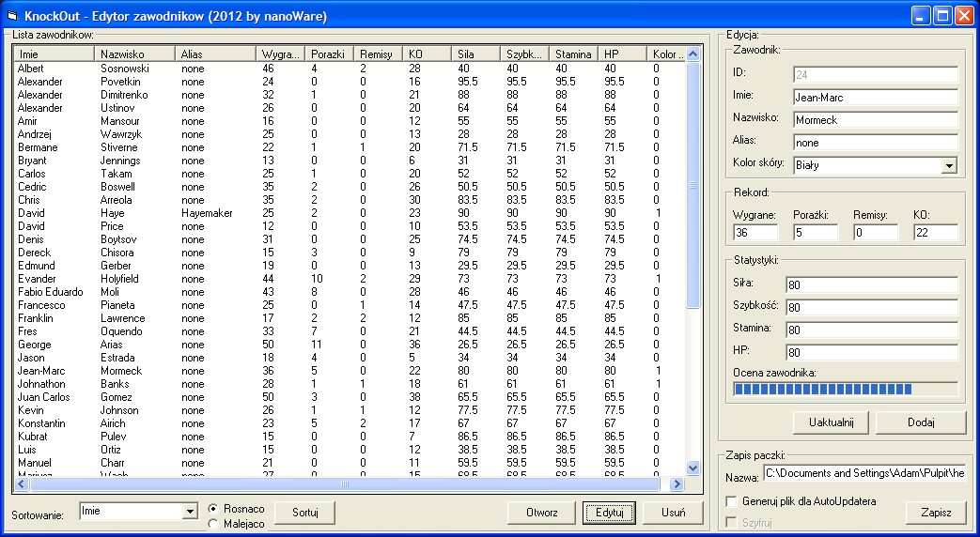Enable Generuj plik dla AutoUpdatera checkbox
The image size is (980, 537).
click(x=732, y=502)
